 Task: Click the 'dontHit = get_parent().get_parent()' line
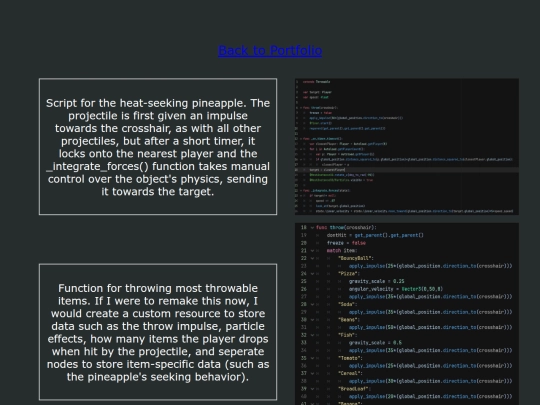(x=375, y=235)
